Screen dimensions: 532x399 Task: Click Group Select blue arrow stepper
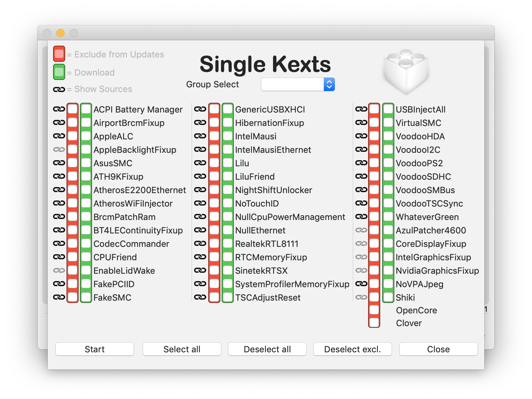click(x=329, y=84)
